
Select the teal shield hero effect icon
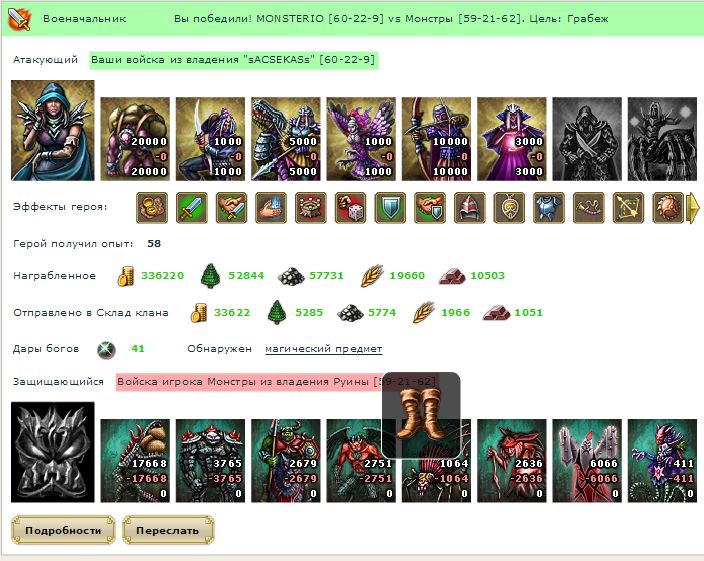click(x=390, y=207)
